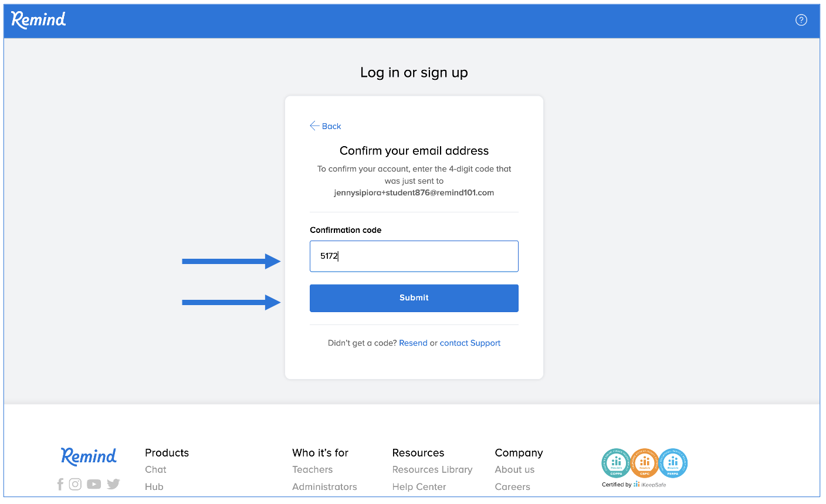Click the Remind logo in the header

click(x=39, y=20)
